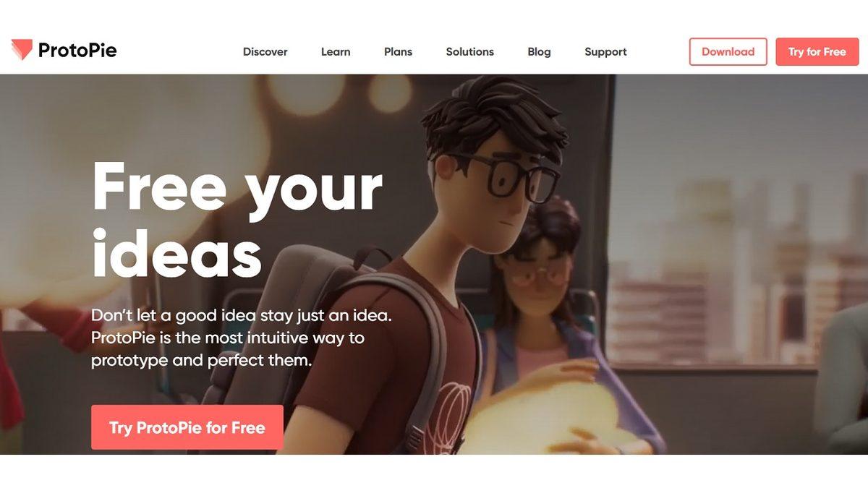Open the Support menu item

coord(605,52)
